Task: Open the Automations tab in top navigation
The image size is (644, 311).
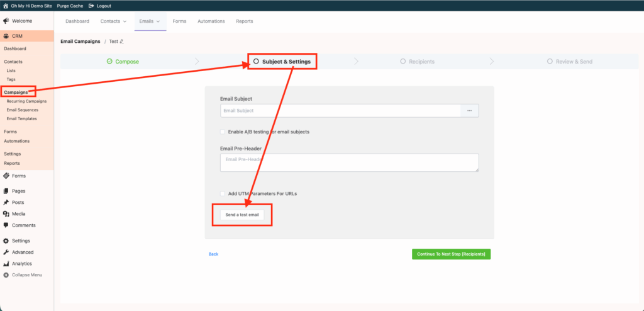Action: click(x=211, y=21)
